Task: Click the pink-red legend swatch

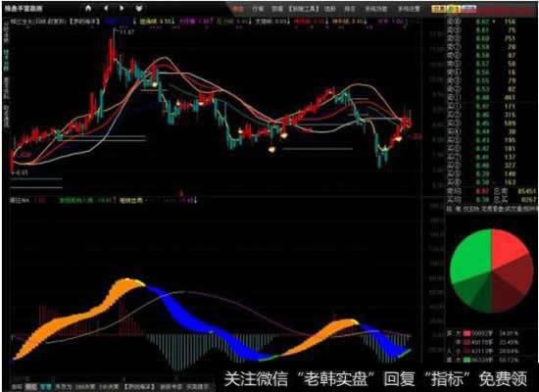Action: 466,333
